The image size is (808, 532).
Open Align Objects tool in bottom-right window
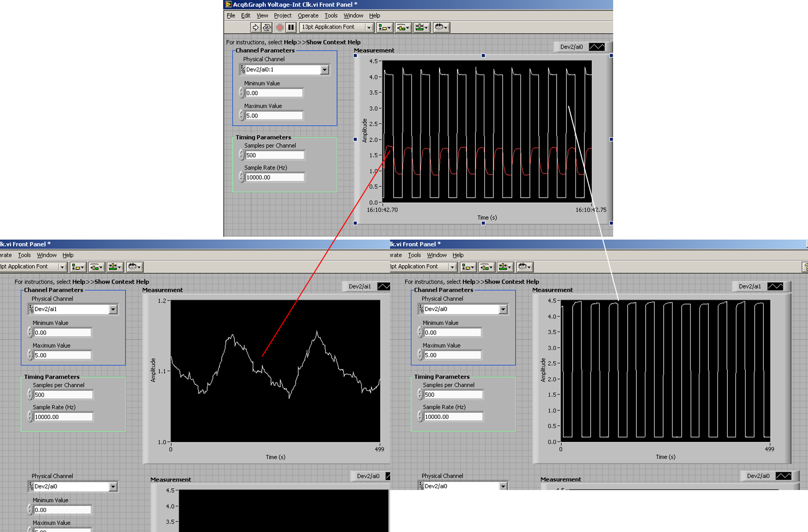(468, 267)
